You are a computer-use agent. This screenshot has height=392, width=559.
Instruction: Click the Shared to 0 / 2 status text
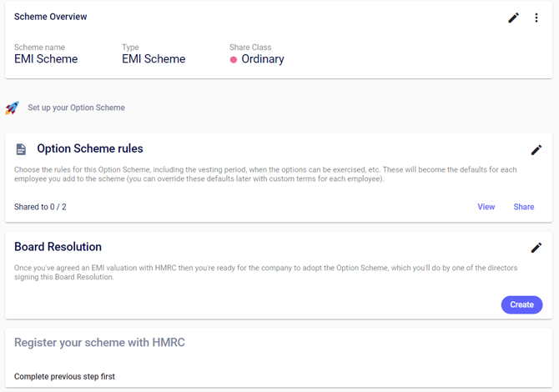[40, 207]
